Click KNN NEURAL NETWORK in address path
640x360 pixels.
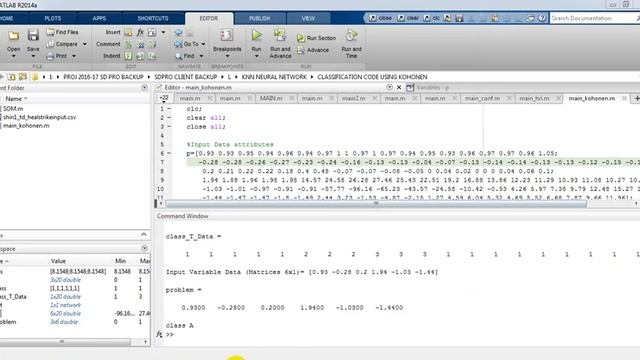pos(274,77)
